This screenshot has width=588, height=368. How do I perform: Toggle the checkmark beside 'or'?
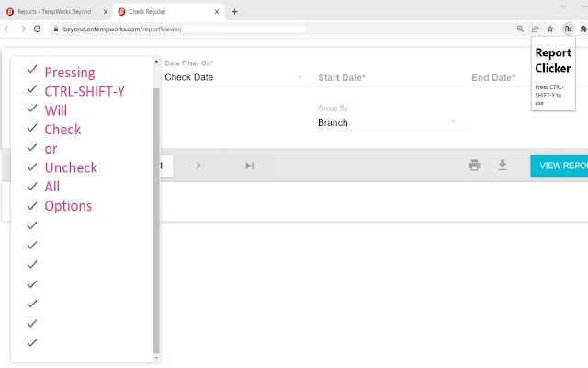point(32,147)
